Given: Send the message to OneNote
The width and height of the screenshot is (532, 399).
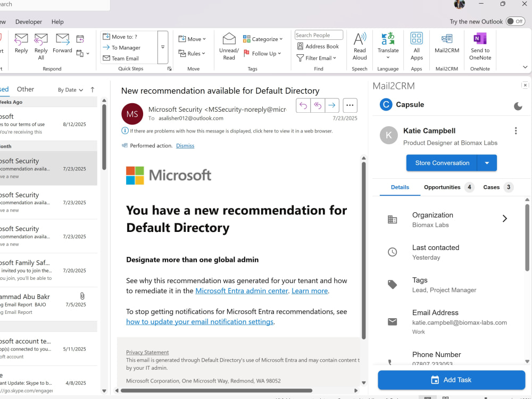Looking at the screenshot, I should 480,46.
